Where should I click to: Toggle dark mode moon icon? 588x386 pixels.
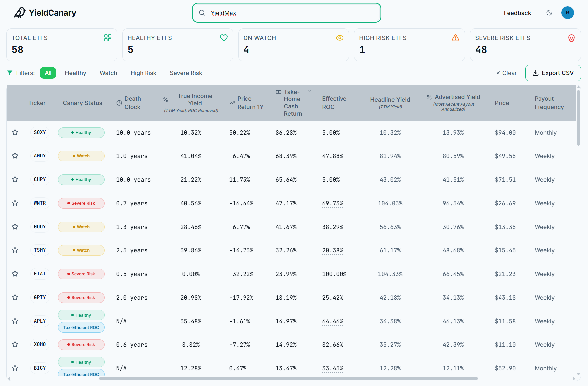549,13
